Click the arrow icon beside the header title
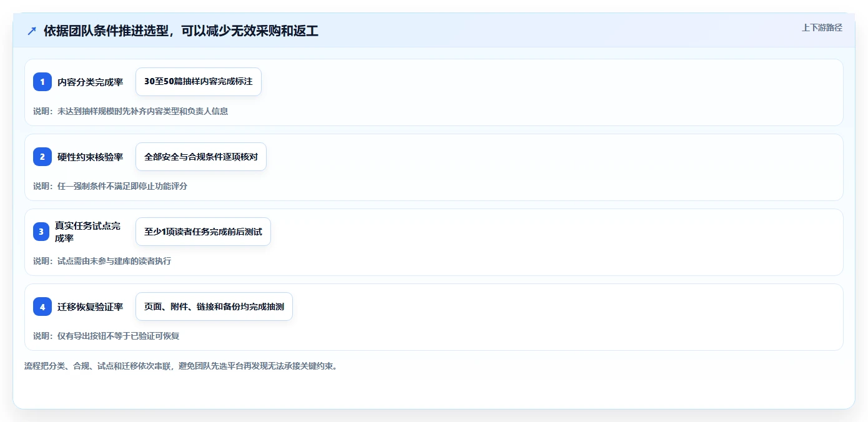868x422 pixels. pyautogui.click(x=32, y=31)
